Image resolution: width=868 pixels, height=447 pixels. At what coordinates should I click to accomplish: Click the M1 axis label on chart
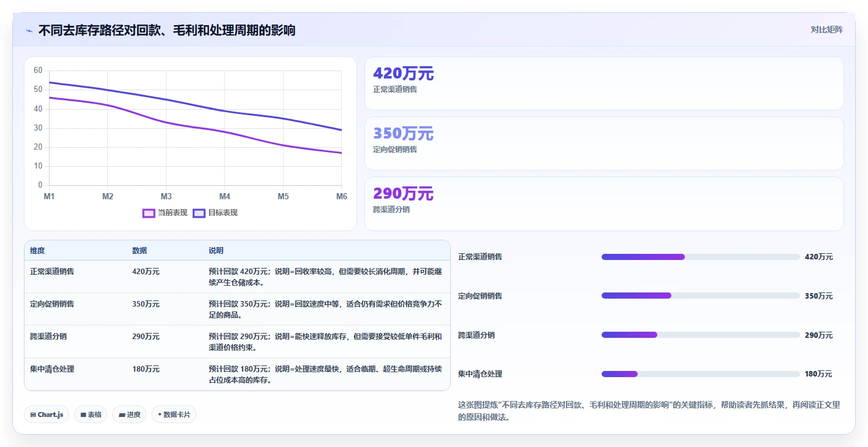49,196
